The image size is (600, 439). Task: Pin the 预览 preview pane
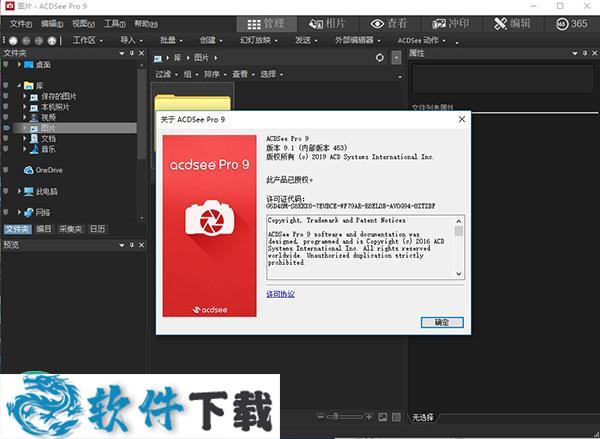tap(132, 245)
